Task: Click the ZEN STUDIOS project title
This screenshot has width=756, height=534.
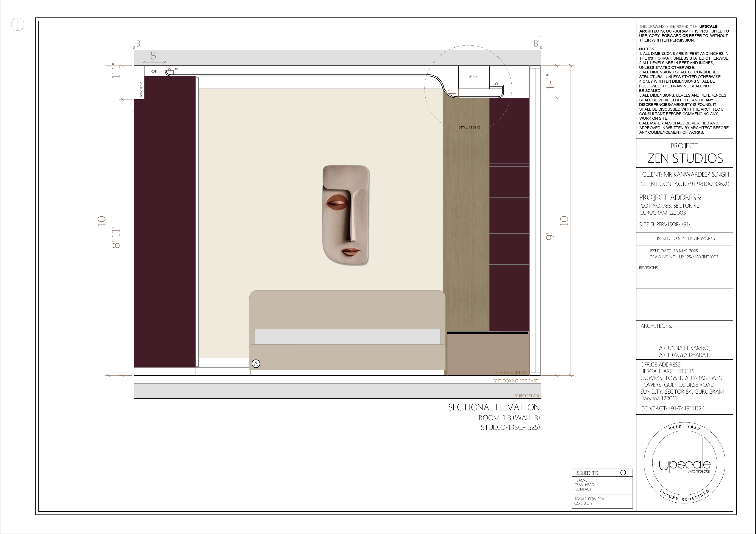Action: (685, 159)
